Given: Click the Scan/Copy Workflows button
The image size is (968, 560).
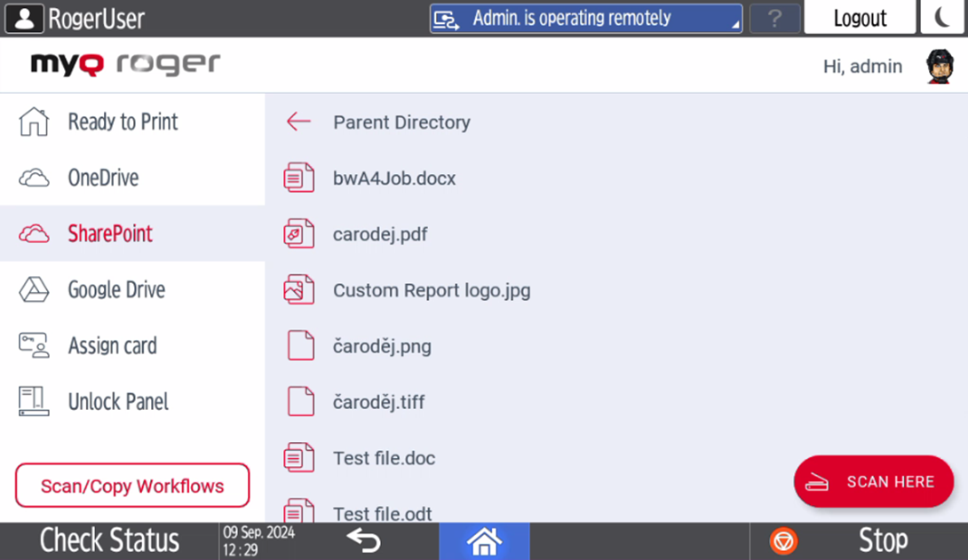Looking at the screenshot, I should click(x=132, y=486).
